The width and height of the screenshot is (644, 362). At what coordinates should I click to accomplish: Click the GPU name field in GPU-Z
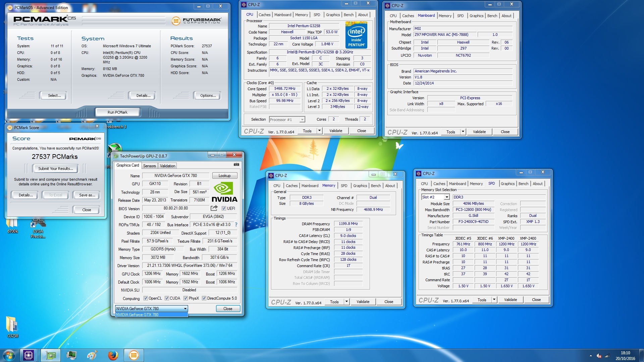pyautogui.click(x=175, y=176)
